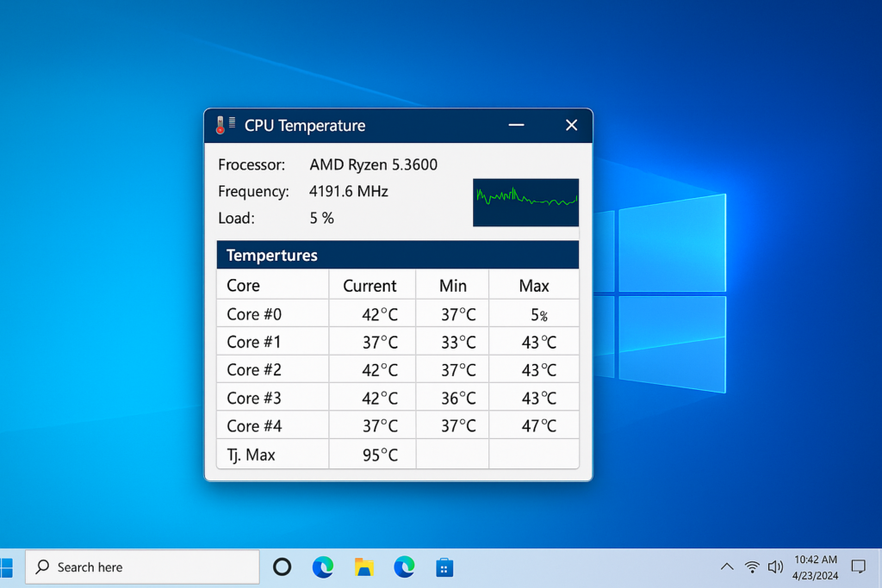
Task: Click the 'Core' column header
Action: pyautogui.click(x=243, y=286)
